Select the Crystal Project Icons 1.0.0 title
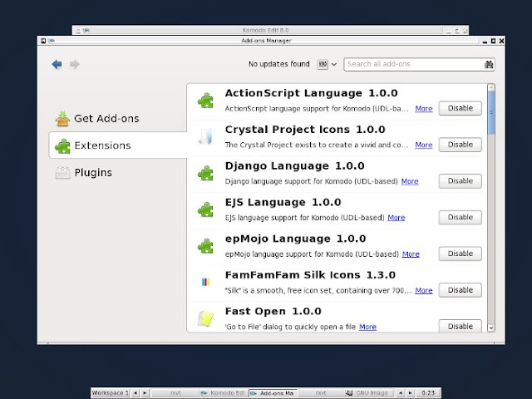Screen dimensions: 532x399 tap(305, 130)
